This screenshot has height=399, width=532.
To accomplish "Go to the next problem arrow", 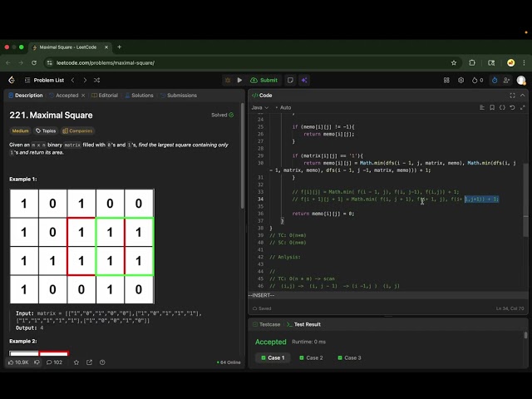I will (85, 80).
